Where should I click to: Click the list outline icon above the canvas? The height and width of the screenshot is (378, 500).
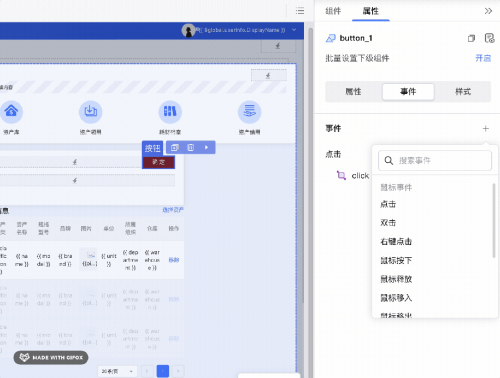[300, 11]
